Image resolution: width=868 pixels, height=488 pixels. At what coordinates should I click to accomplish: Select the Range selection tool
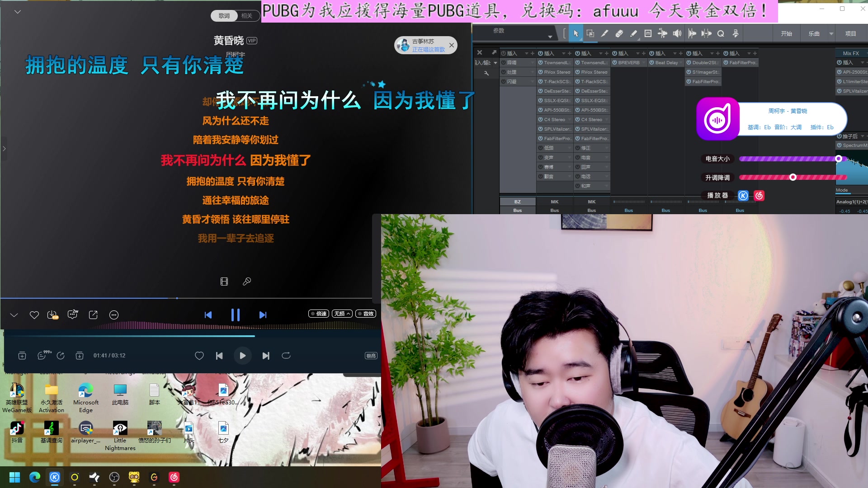click(590, 33)
